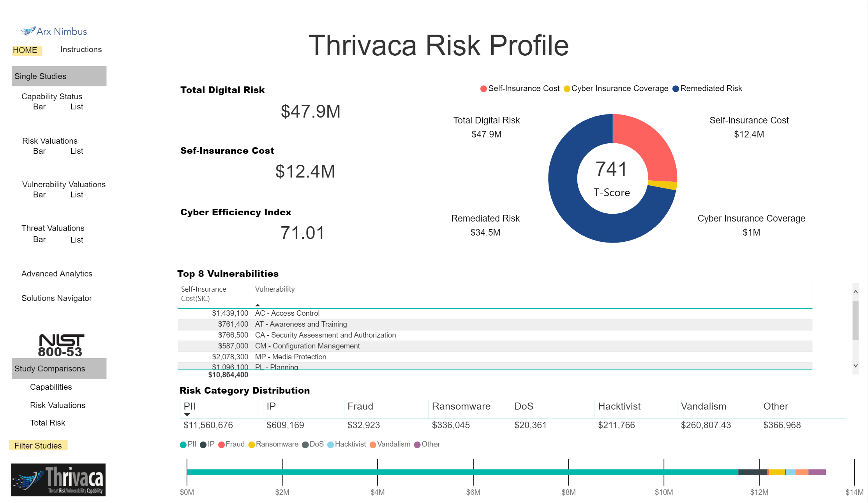Click the Self-Insurance Cost legend dot

pyautogui.click(x=483, y=89)
